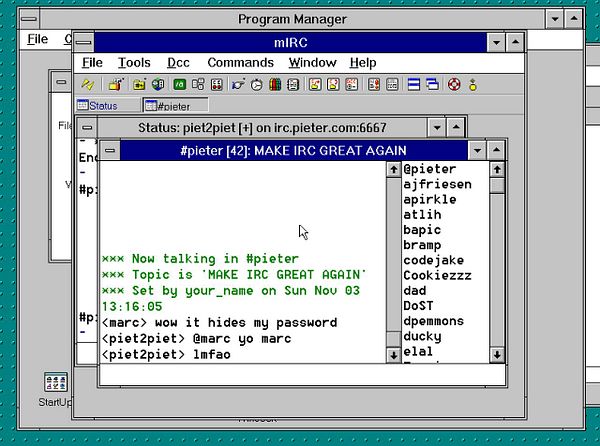Open the Status window control menu box
The height and width of the screenshot is (446, 600).
(x=87, y=127)
